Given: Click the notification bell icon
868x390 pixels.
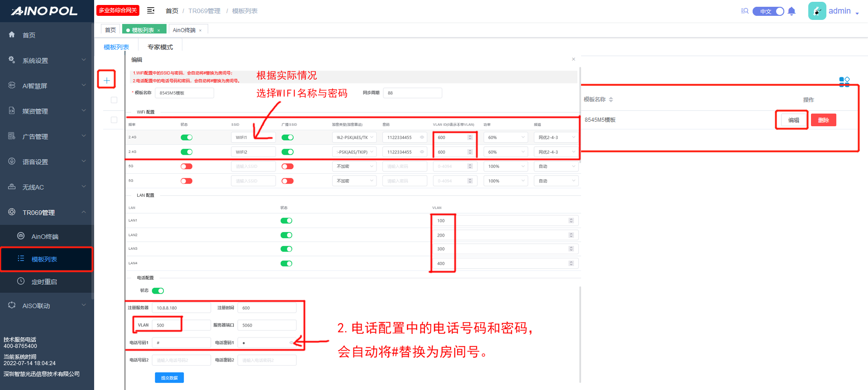Looking at the screenshot, I should pyautogui.click(x=791, y=11).
